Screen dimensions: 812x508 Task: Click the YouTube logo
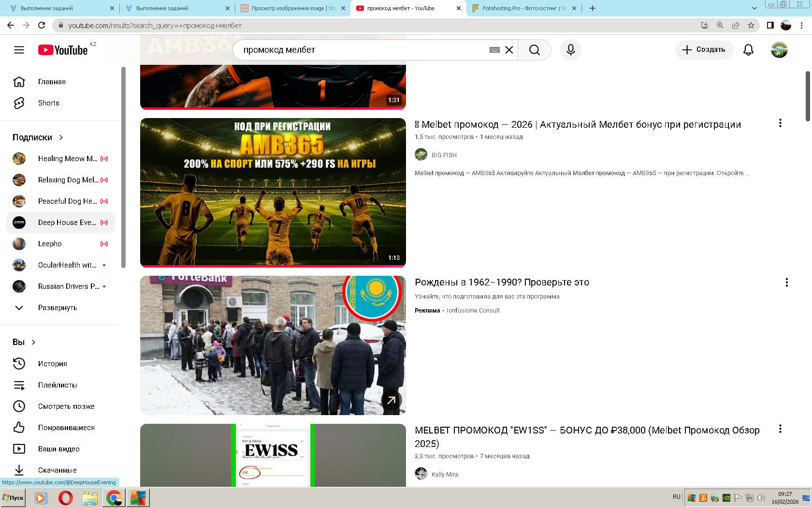pos(63,50)
